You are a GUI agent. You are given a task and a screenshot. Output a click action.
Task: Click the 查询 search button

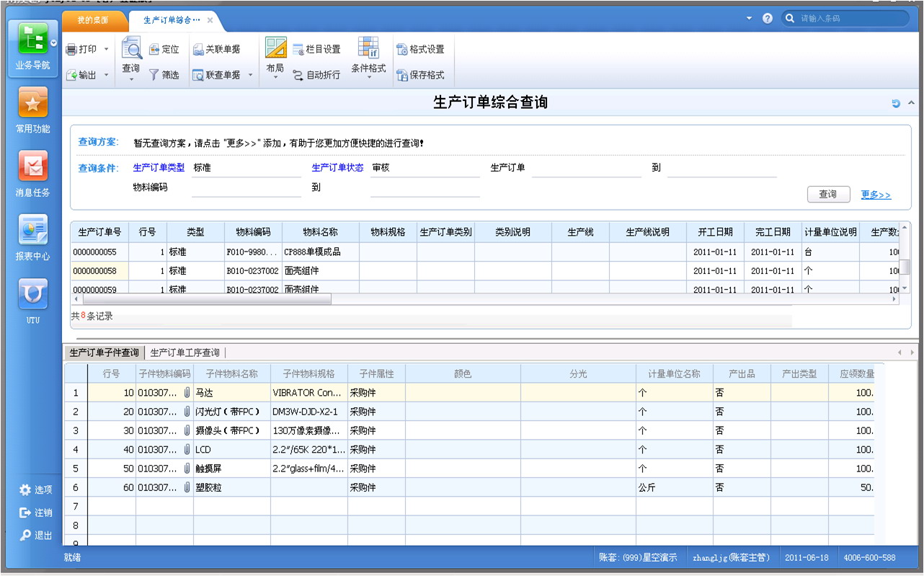(828, 195)
